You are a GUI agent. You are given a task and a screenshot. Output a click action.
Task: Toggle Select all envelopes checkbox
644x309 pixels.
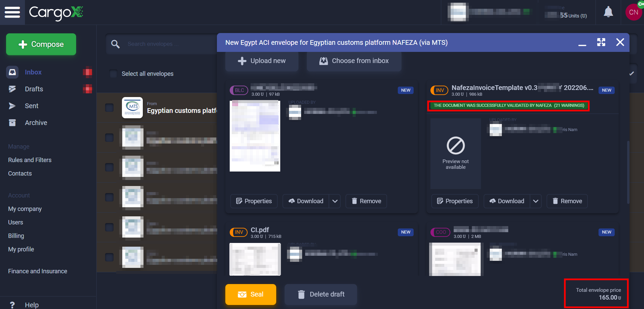[x=114, y=74]
